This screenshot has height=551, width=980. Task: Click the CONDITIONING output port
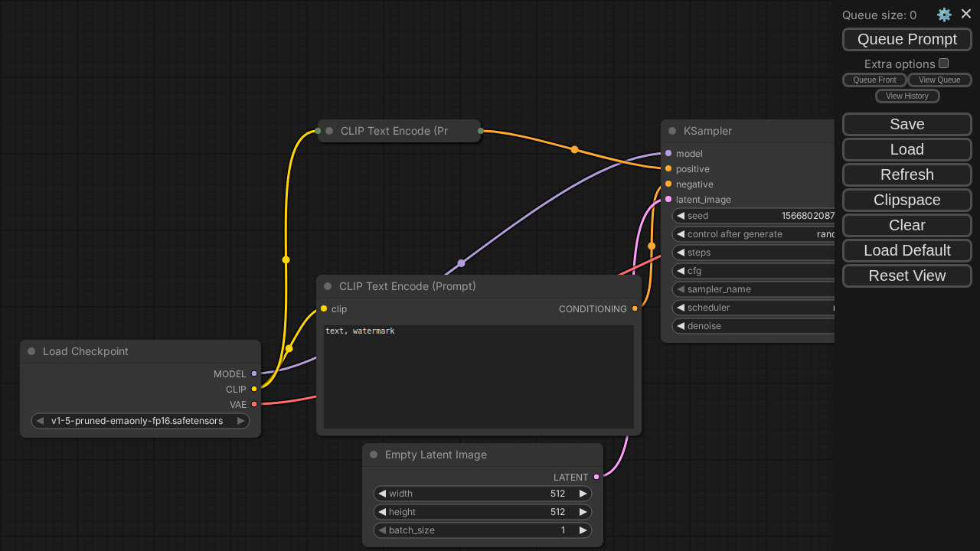pos(635,309)
